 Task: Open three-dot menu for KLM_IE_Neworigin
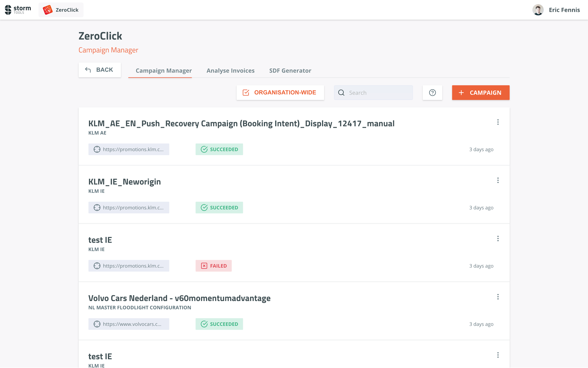tap(498, 181)
